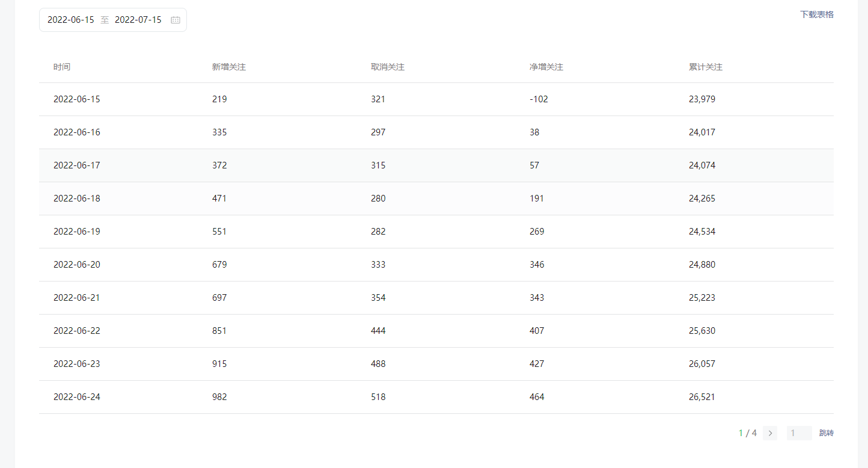Click the 净增关注 column header
Image resolution: width=868 pixels, height=468 pixels.
[x=546, y=67]
